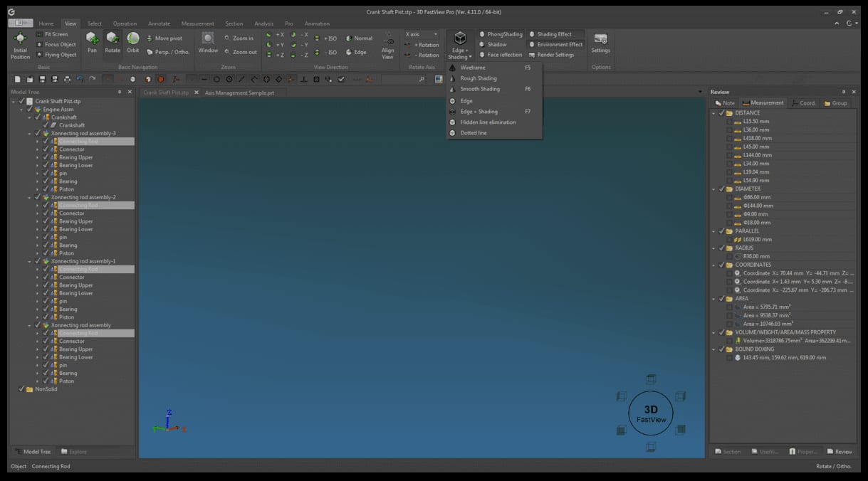The image size is (868, 481).
Task: Toggle Environment Effect
Action: point(555,44)
